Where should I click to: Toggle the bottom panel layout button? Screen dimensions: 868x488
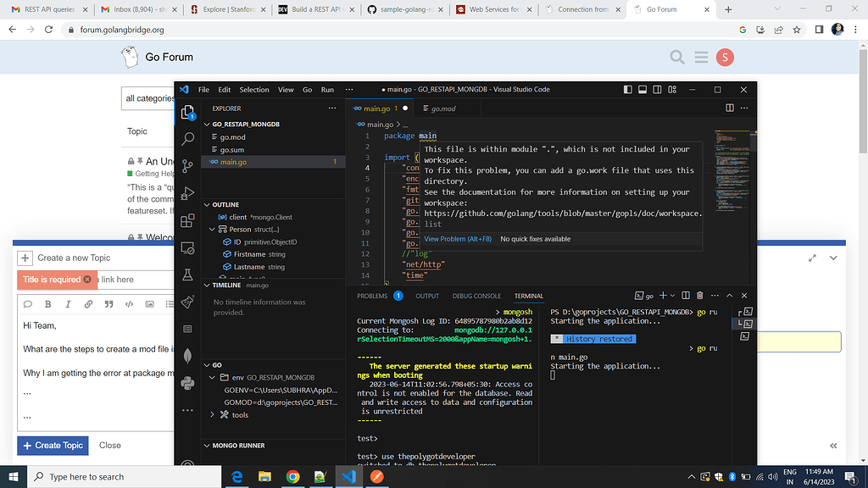point(643,90)
